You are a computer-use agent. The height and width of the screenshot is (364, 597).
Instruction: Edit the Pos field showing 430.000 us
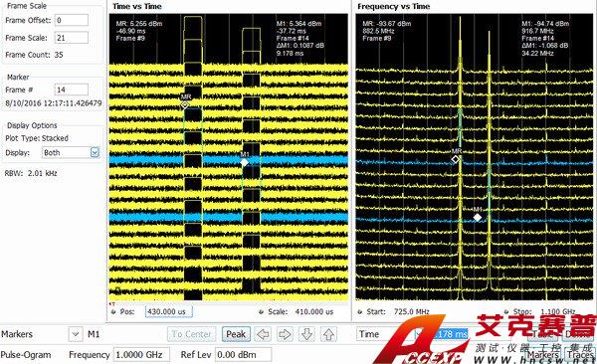click(x=169, y=311)
